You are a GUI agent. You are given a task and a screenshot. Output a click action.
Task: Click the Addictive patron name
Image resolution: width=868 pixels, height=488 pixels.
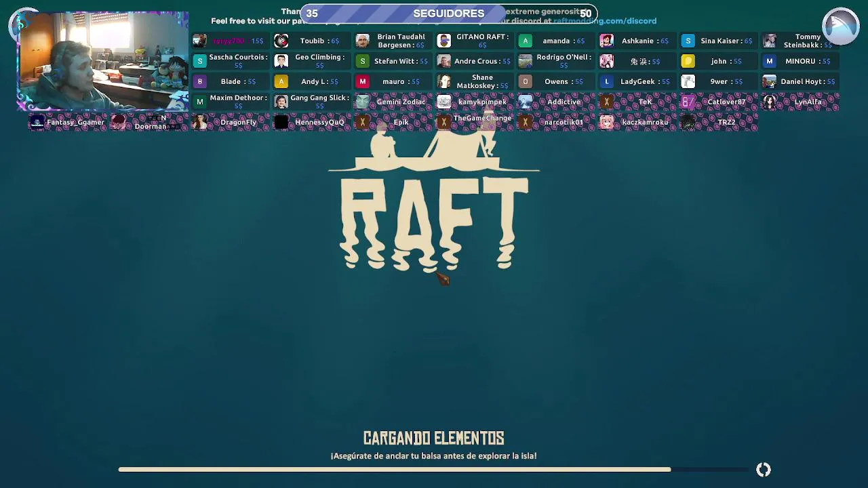tap(564, 102)
